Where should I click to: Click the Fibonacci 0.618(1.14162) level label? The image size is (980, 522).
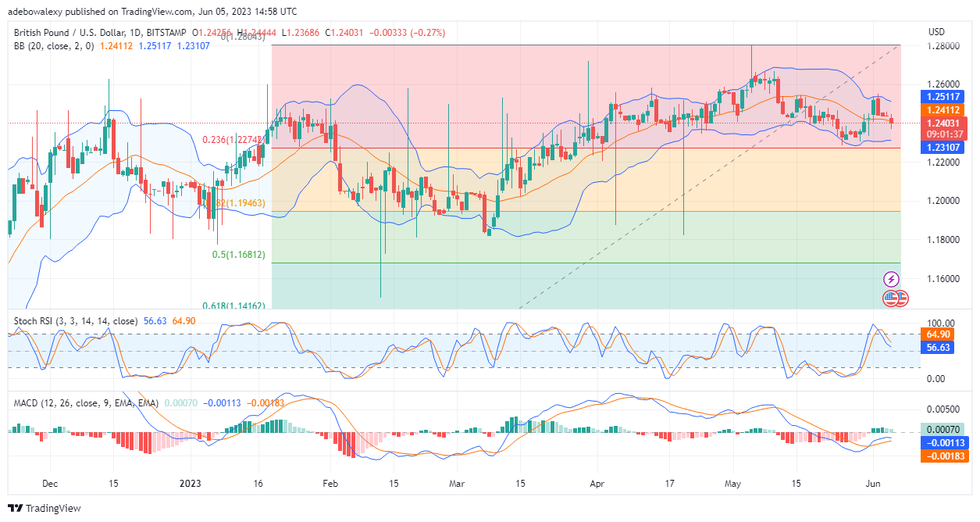[x=233, y=306]
